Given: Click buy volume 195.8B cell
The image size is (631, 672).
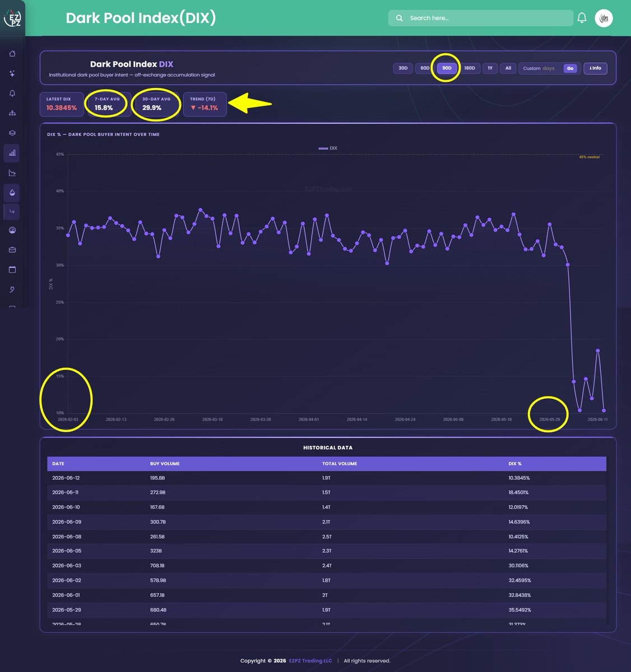Looking at the screenshot, I should pos(157,478).
